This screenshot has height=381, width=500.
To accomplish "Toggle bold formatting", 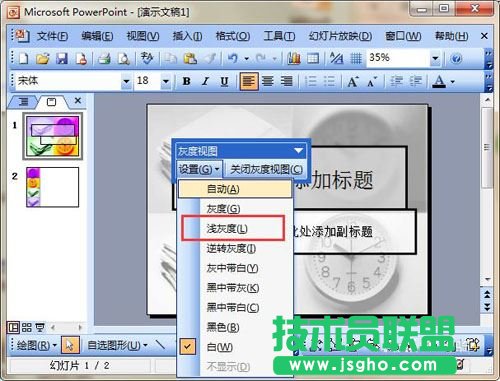I will click(x=187, y=81).
